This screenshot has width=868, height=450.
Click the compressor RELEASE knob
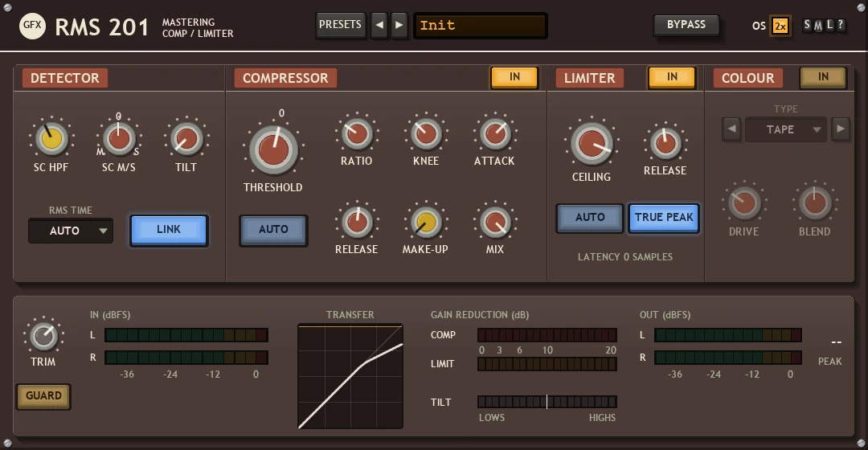point(357,222)
